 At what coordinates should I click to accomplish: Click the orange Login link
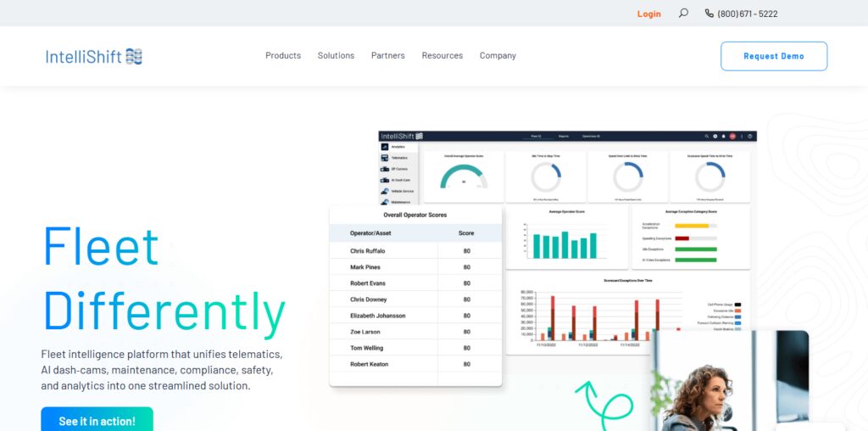(648, 14)
